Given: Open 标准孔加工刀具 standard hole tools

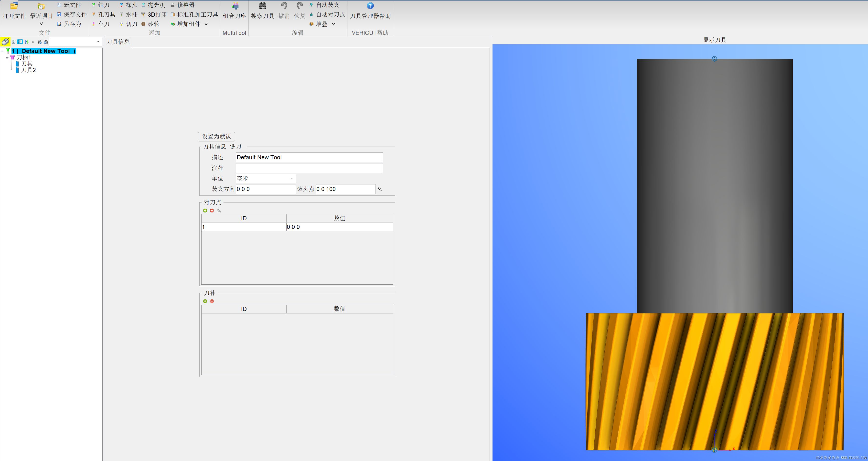Looking at the screenshot, I should click(x=194, y=14).
